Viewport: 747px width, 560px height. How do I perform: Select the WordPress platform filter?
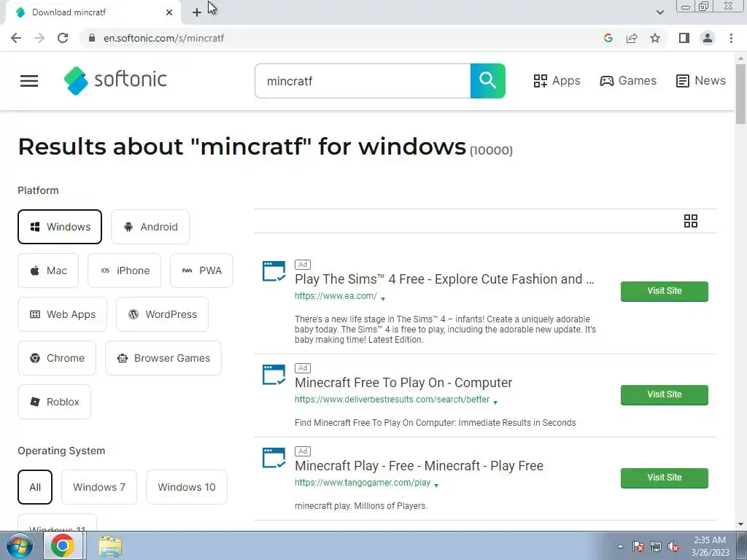(x=162, y=314)
